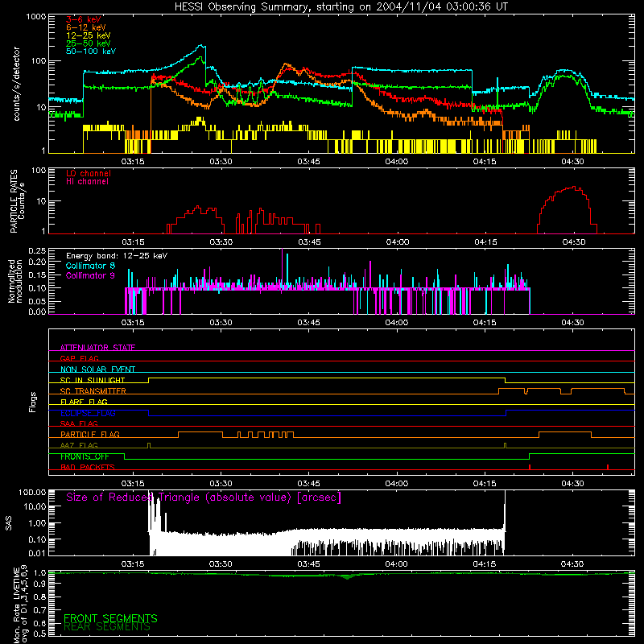
Task: Click the HESSI Observing Summary title
Action: pyautogui.click(x=341, y=7)
